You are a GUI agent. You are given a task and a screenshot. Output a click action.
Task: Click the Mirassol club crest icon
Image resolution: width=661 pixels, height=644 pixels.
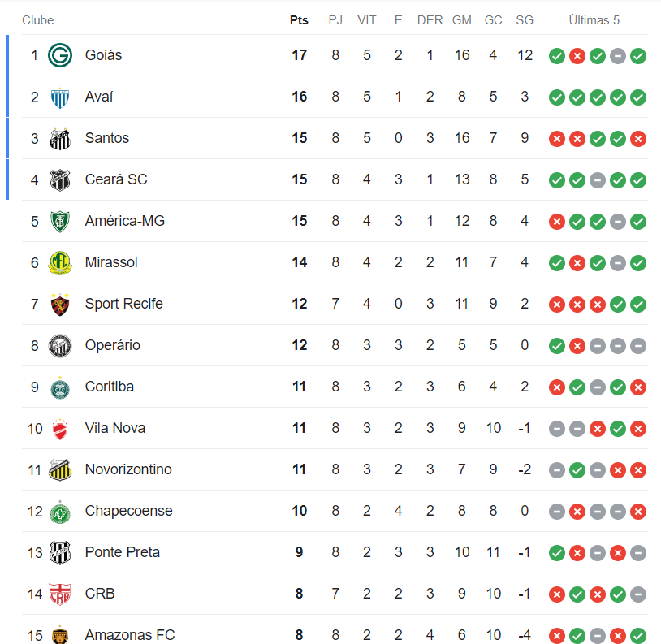pos(60,262)
